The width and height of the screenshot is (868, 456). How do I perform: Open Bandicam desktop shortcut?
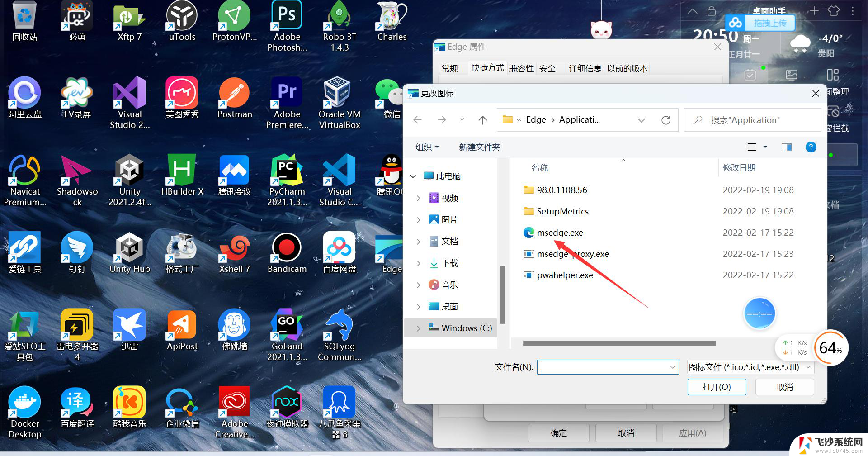tap(287, 253)
